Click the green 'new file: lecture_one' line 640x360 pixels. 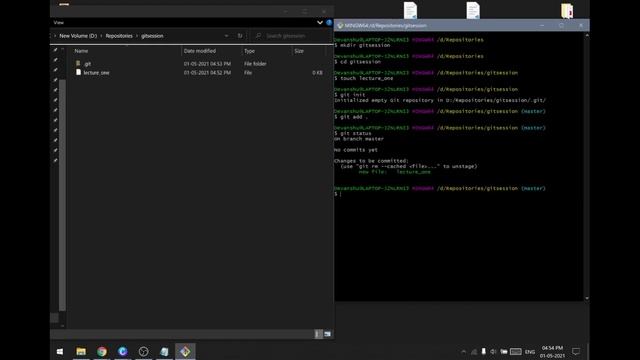click(395, 172)
